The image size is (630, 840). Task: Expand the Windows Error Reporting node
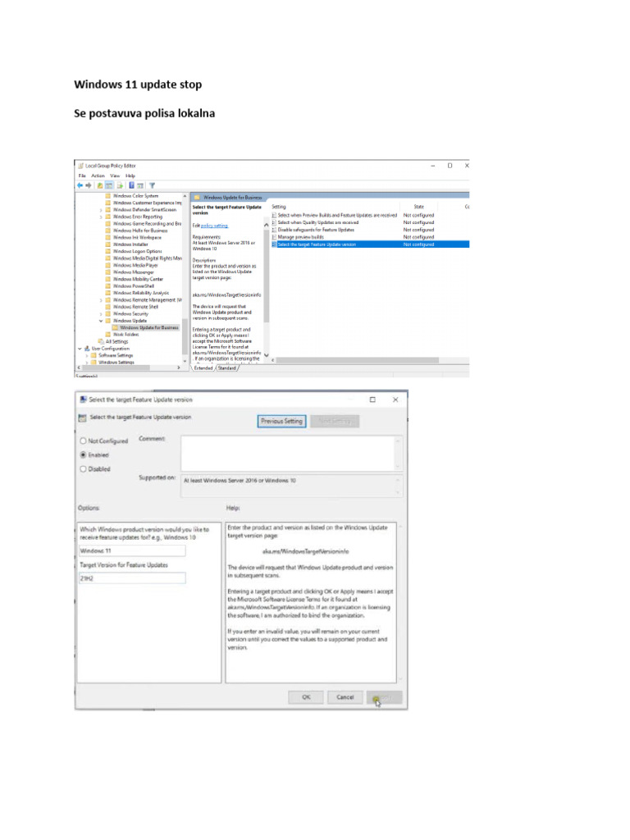[x=101, y=217]
